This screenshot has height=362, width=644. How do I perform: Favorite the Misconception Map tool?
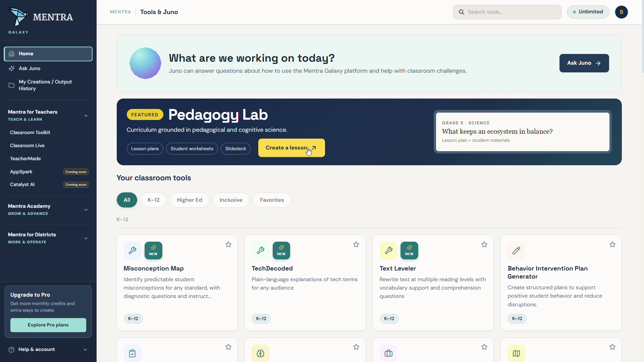tap(228, 244)
